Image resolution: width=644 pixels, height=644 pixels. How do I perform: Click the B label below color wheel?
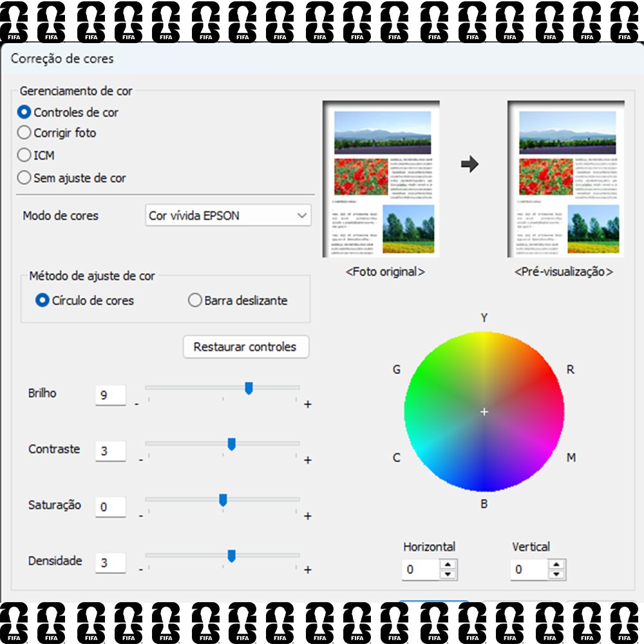point(484,504)
